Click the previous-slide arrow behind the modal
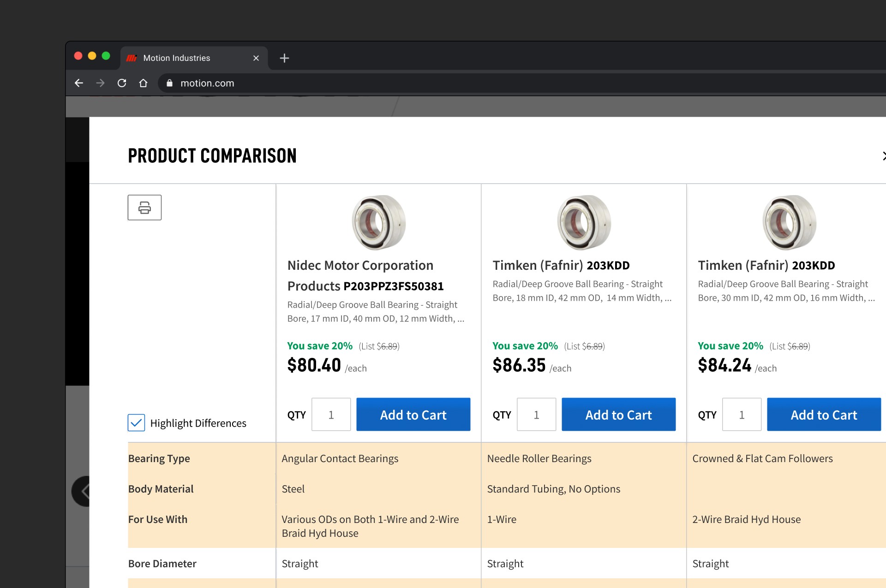Image resolution: width=886 pixels, height=588 pixels. click(81, 491)
